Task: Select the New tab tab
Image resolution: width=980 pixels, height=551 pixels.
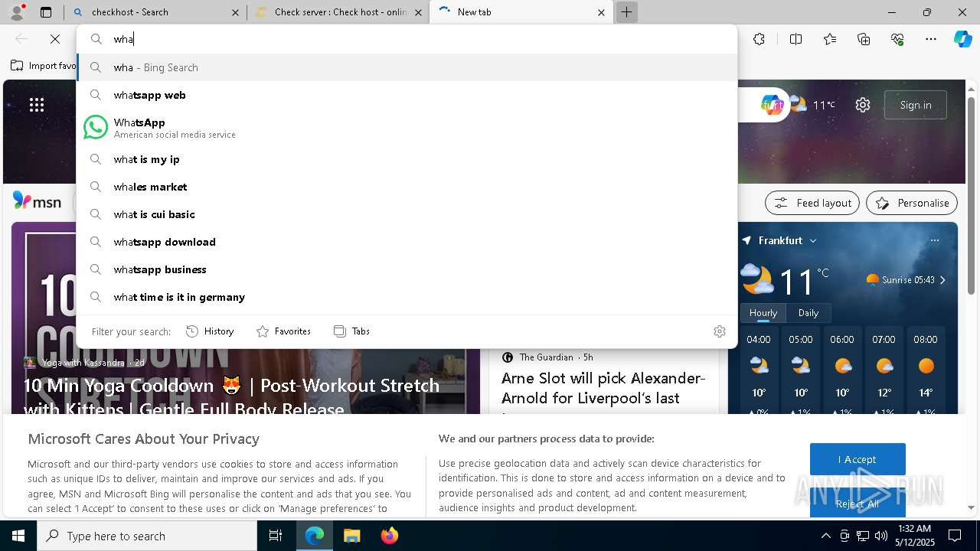Action: (521, 12)
